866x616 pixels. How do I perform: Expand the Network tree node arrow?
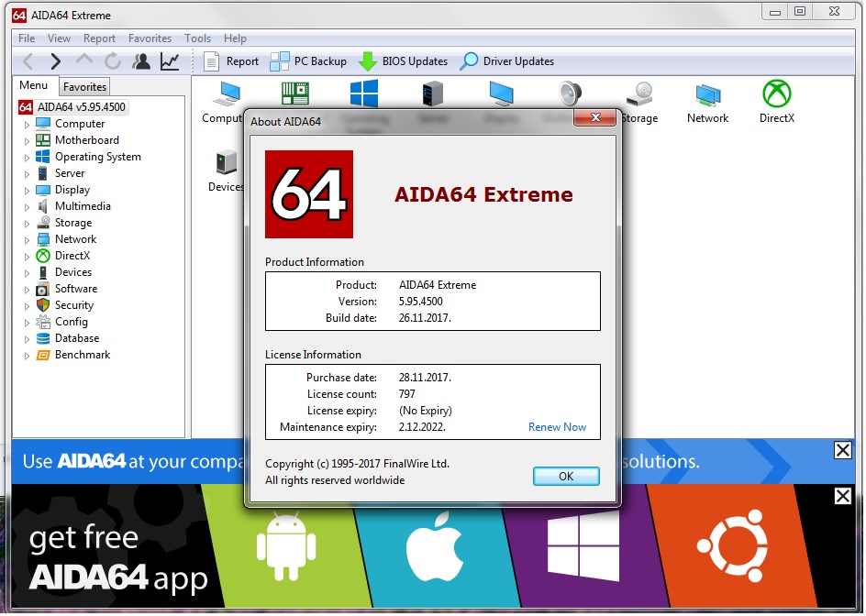(x=27, y=240)
